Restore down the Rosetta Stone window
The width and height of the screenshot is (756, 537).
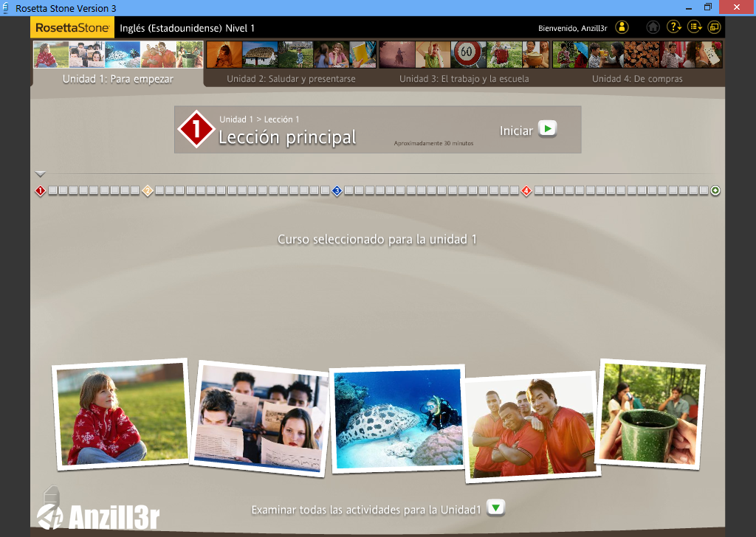(x=708, y=7)
